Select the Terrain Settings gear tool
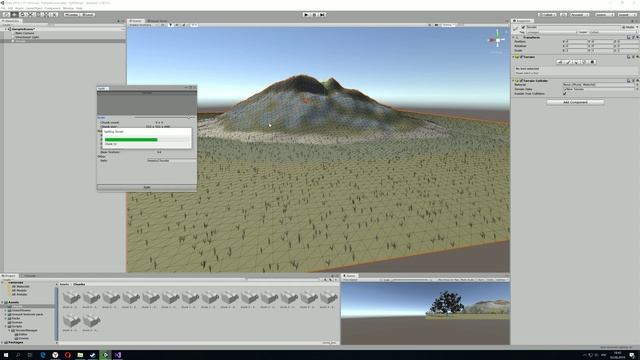This screenshot has height=360, width=640. tap(593, 62)
